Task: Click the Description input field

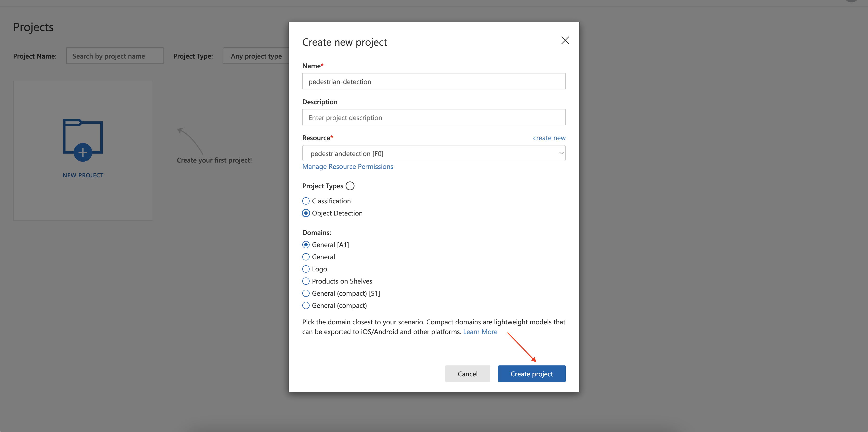Action: pyautogui.click(x=434, y=117)
